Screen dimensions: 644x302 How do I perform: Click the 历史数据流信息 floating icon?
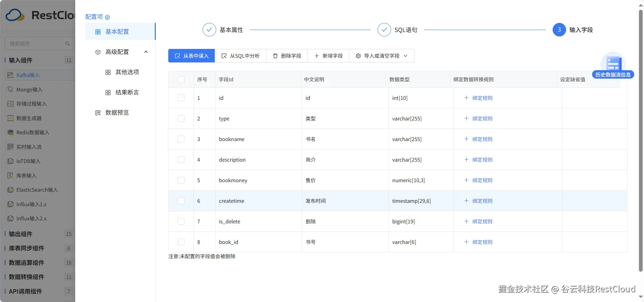tap(613, 65)
